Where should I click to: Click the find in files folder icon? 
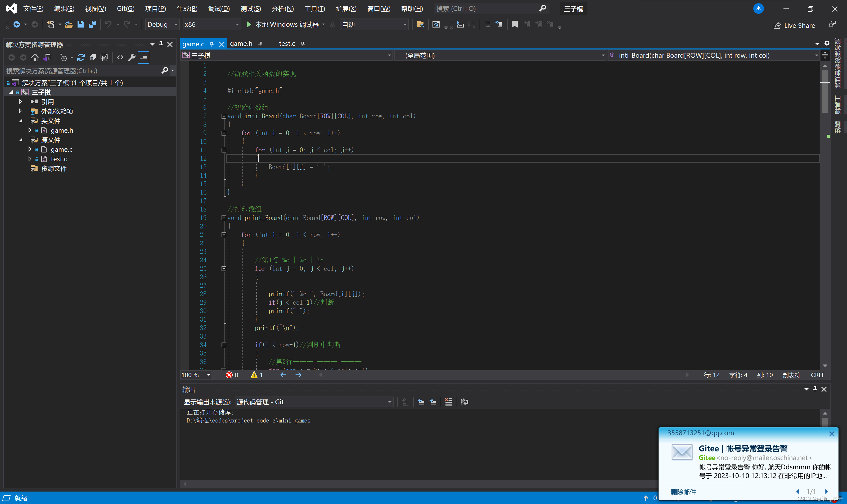pos(420,24)
